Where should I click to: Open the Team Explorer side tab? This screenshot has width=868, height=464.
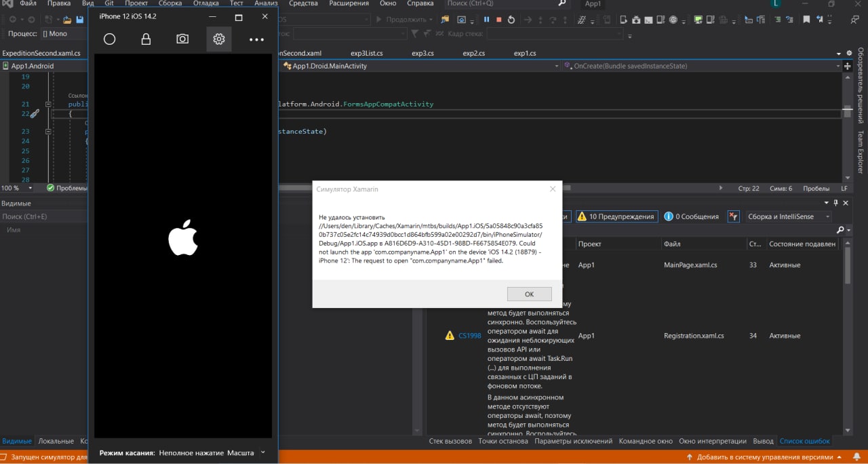tap(861, 152)
